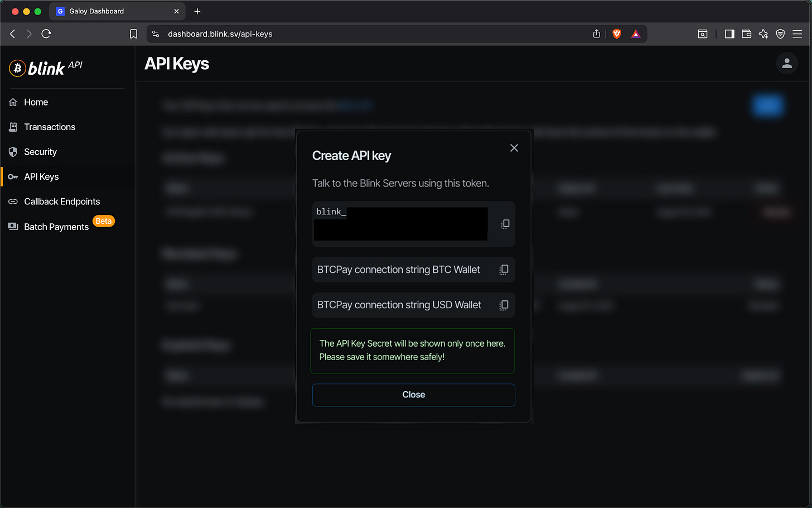This screenshot has width=812, height=508.
Task: Click the Transactions receipt icon
Action: click(x=13, y=127)
